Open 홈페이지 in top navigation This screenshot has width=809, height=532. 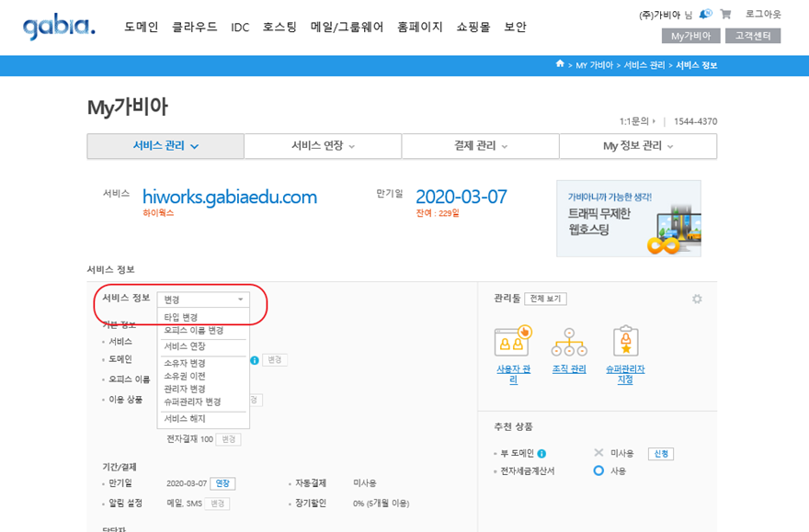(420, 27)
